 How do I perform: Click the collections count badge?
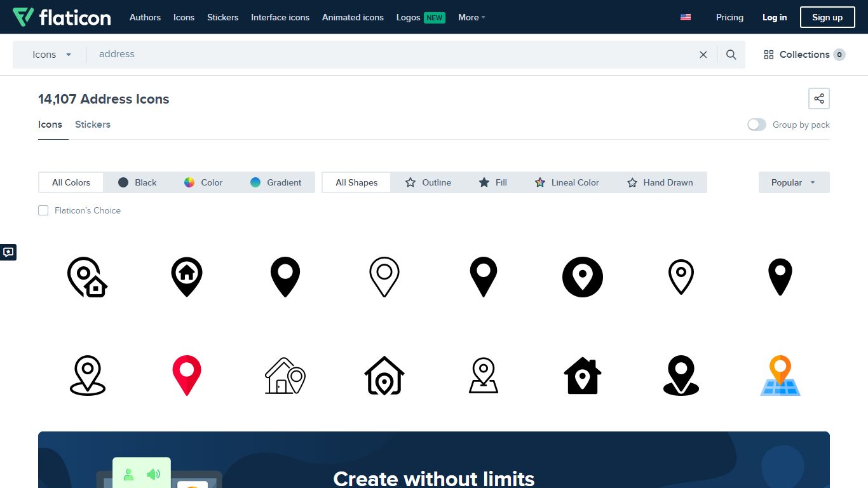[x=839, y=55]
